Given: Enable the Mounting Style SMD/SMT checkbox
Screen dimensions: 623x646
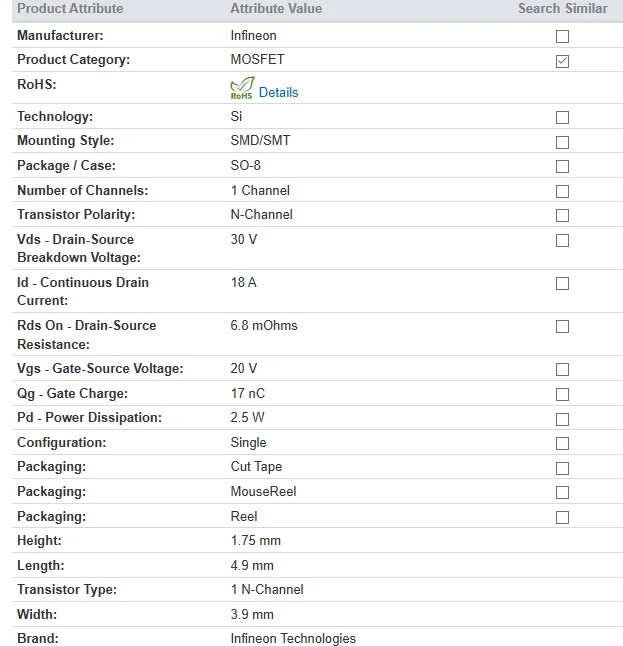Looking at the screenshot, I should [x=562, y=142].
